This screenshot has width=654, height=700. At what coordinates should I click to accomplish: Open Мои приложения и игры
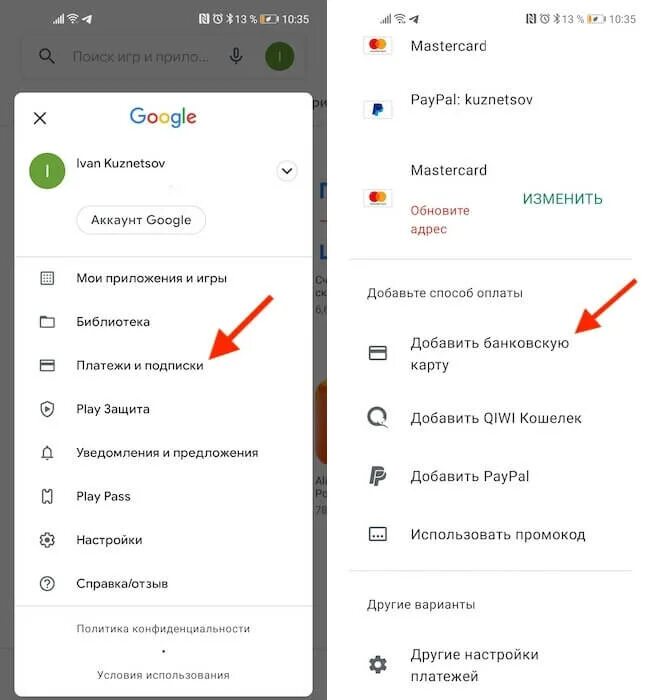point(163,278)
